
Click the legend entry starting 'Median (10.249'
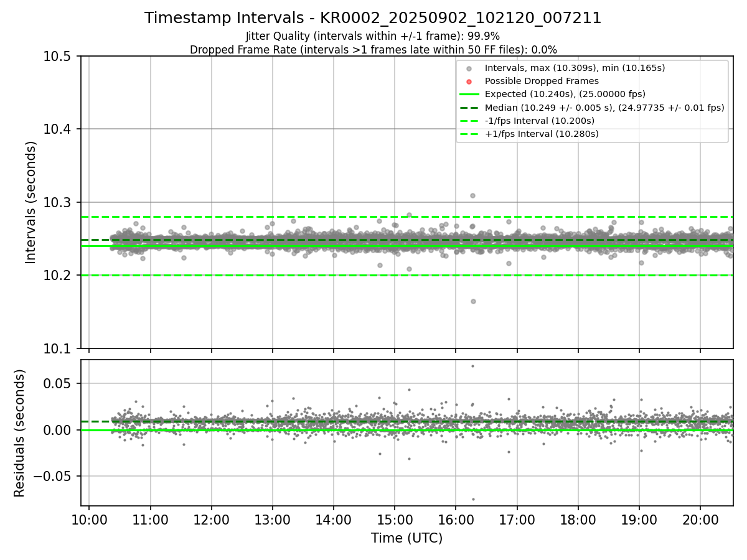(604, 108)
